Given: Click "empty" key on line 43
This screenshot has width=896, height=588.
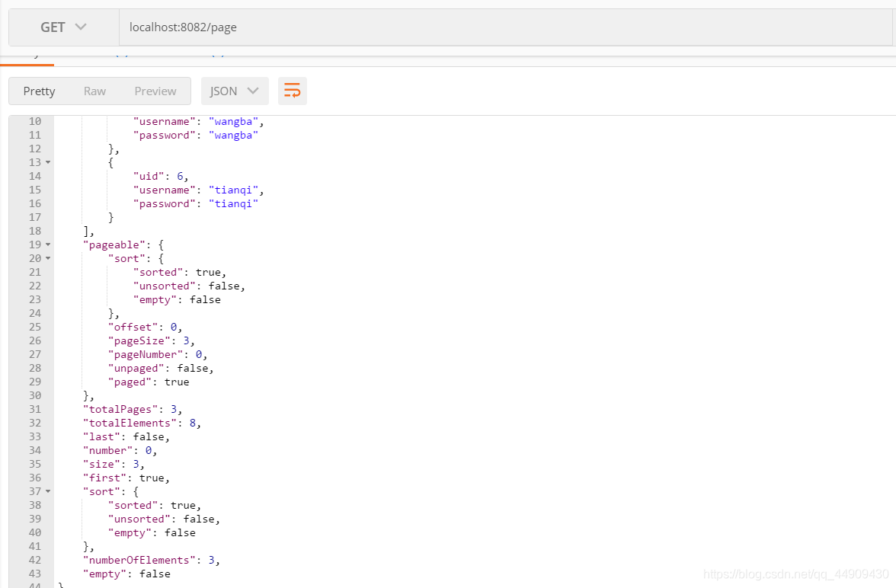Looking at the screenshot, I should [x=104, y=574].
